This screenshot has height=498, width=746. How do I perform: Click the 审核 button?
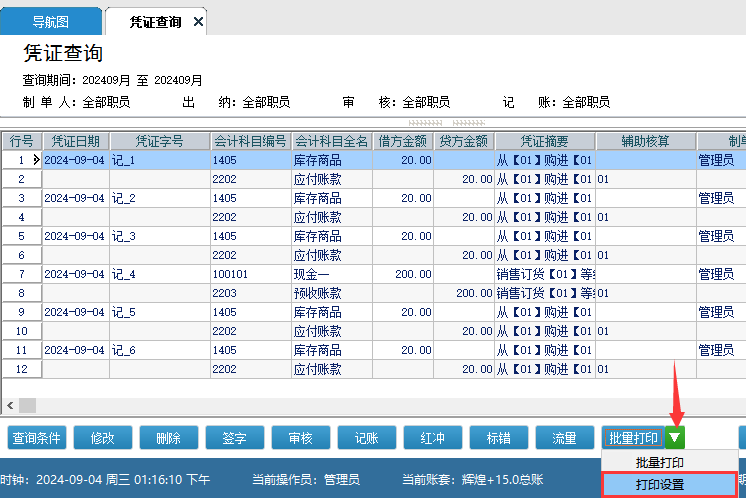click(x=300, y=438)
